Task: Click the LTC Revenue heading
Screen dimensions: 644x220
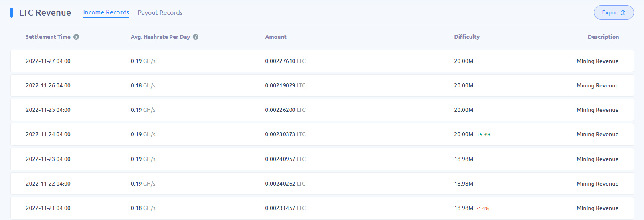Action: tap(45, 13)
